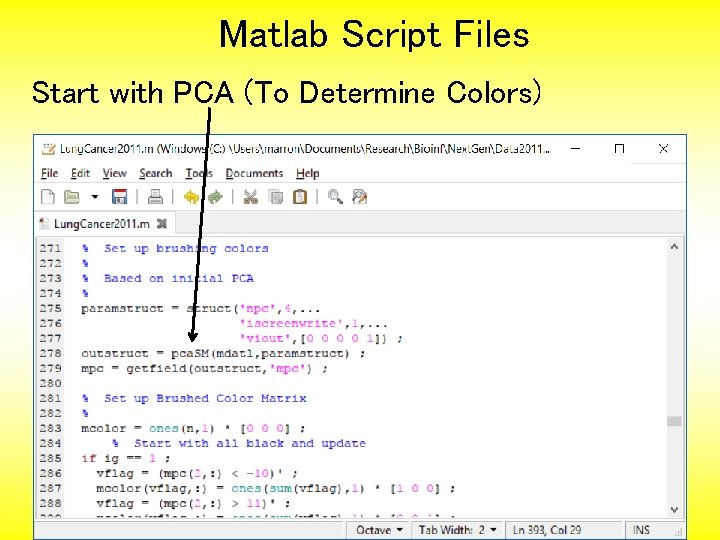Viewport: 720px width, 540px height.
Task: Click 'mcolor = ones(n,1)' on line 283
Action: 148,428
